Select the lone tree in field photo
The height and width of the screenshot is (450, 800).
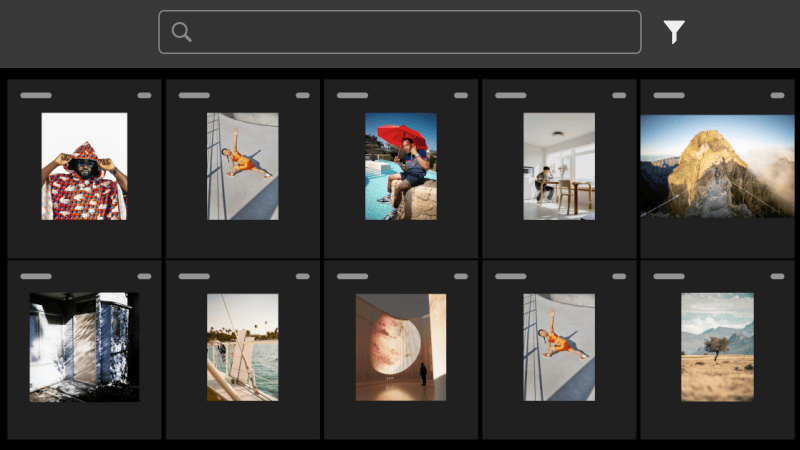point(717,347)
